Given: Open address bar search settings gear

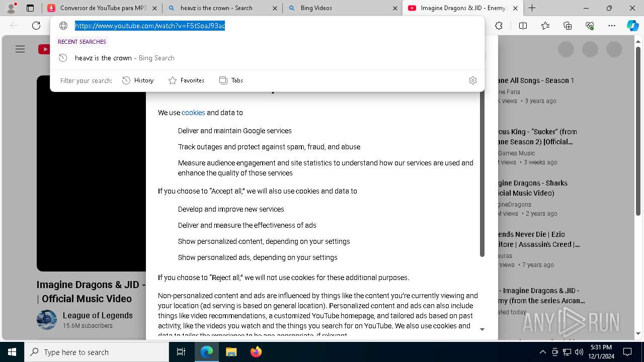Looking at the screenshot, I should tap(472, 80).
